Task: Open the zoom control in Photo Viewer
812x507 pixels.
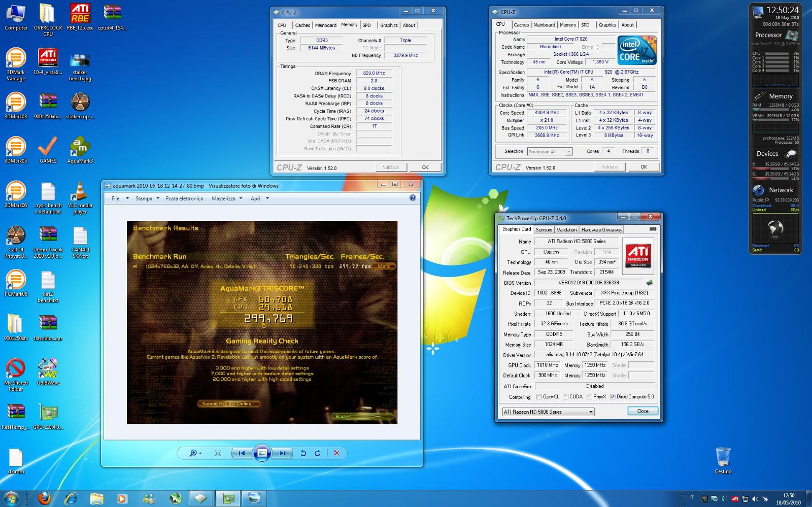Action: (195, 453)
